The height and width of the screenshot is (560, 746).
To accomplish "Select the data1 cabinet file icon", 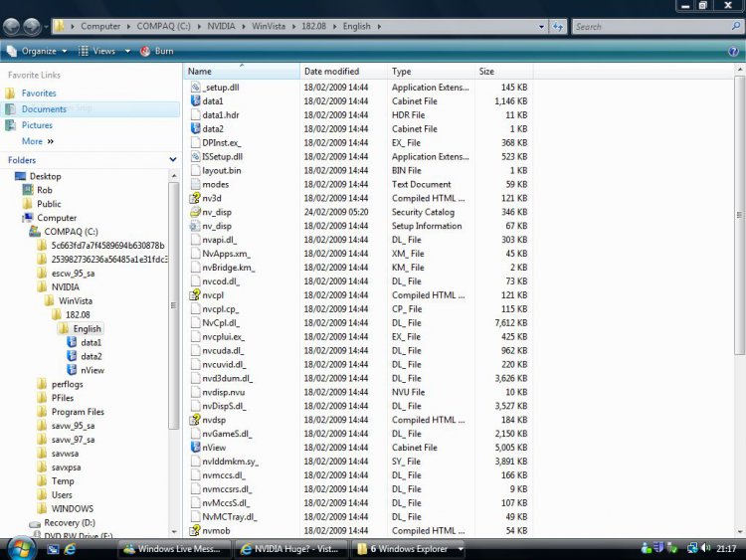I will click(195, 100).
